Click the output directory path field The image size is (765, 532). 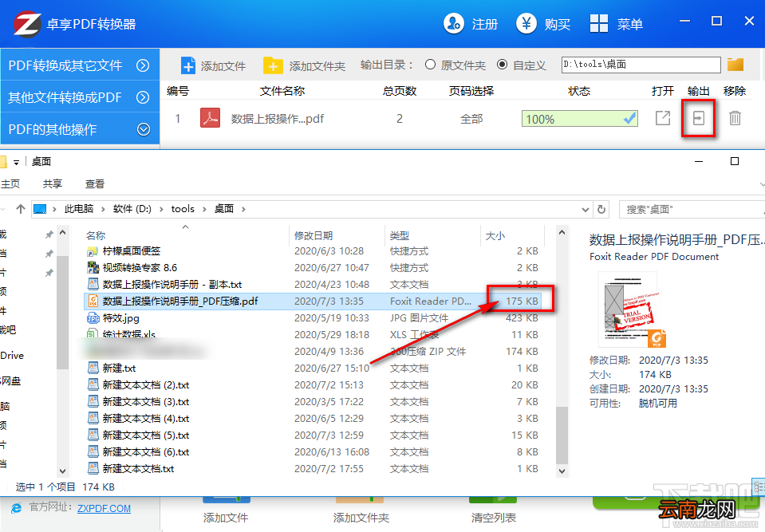click(641, 65)
